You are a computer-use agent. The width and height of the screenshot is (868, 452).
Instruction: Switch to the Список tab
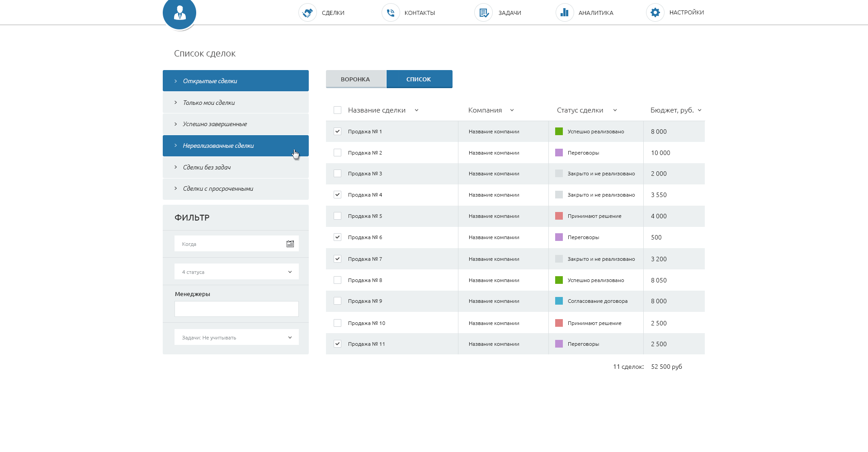(419, 79)
